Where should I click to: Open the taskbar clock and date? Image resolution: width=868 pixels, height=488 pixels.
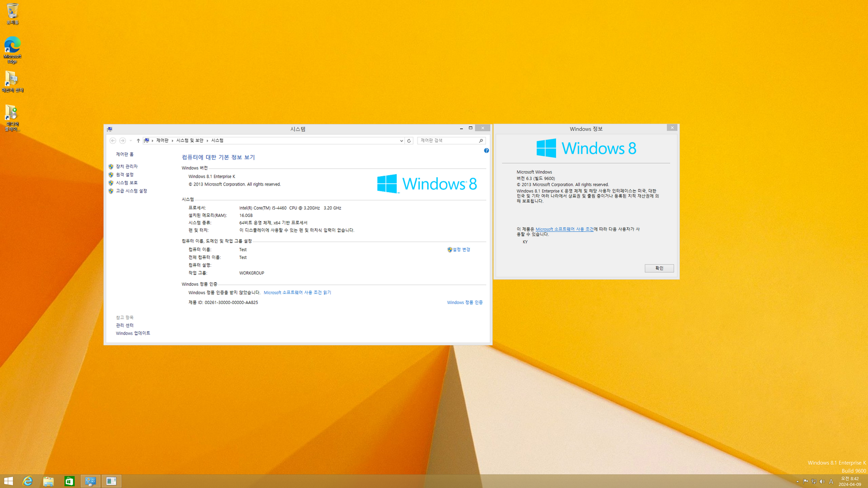point(850,481)
